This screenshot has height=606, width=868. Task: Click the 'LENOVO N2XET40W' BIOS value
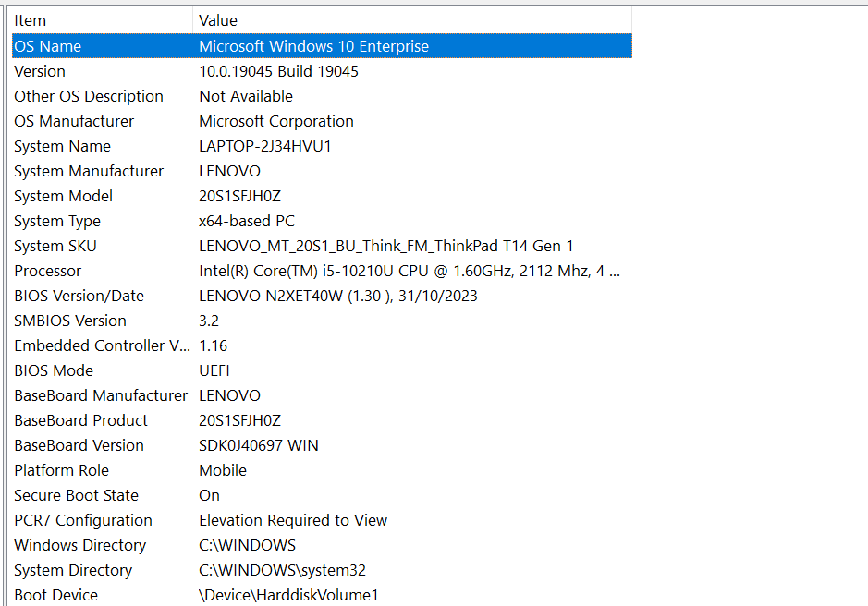[338, 296]
